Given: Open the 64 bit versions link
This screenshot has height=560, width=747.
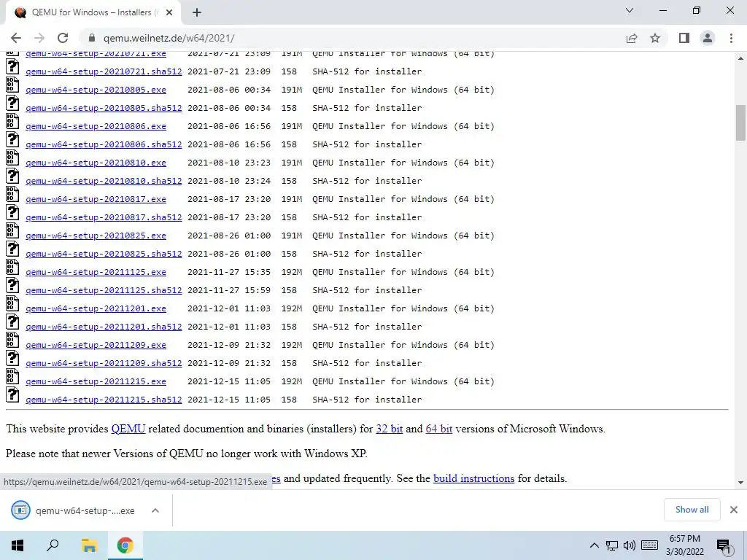Looking at the screenshot, I should point(438,429).
